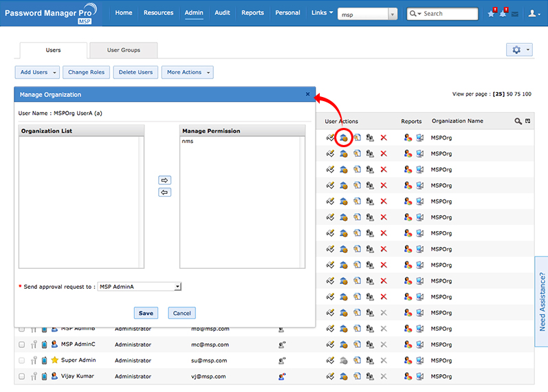Click the Vijay Kumar user name
This screenshot has height=392, width=548.
78,376
